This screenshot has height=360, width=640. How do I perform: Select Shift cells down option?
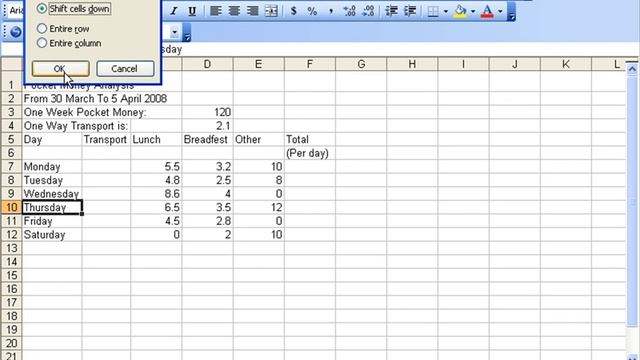pyautogui.click(x=74, y=9)
